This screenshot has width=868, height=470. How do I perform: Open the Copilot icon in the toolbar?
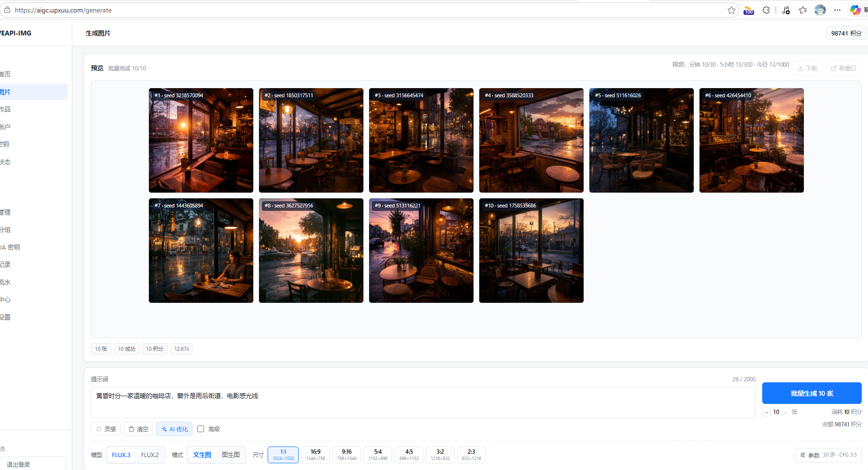click(855, 10)
